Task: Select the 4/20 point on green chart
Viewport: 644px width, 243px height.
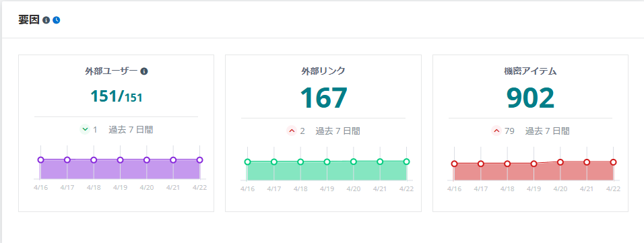Action: click(x=354, y=162)
